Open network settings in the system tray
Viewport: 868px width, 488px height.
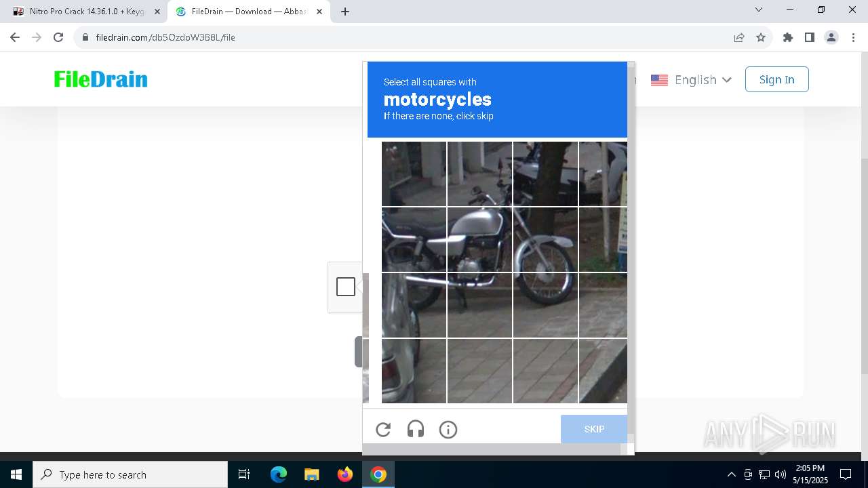click(x=764, y=474)
